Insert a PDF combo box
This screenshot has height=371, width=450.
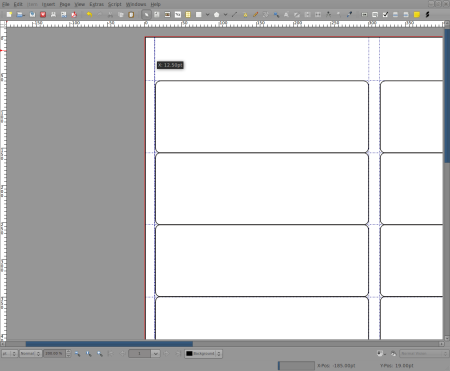(x=395, y=15)
